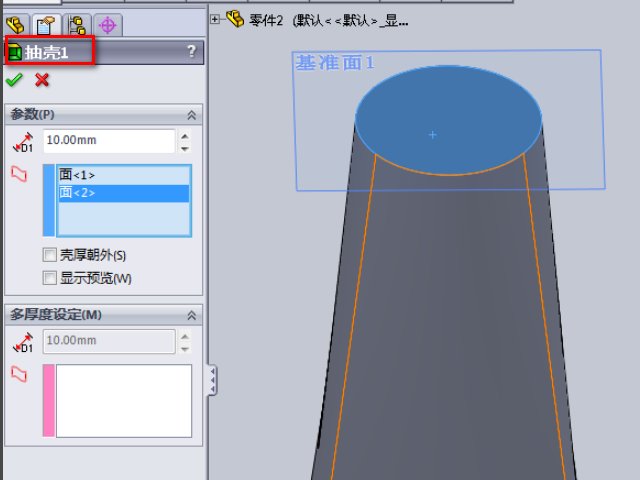Screen dimensions: 640x480
Task: Collapse the 多厚度设定(M) section
Action: click(x=192, y=315)
